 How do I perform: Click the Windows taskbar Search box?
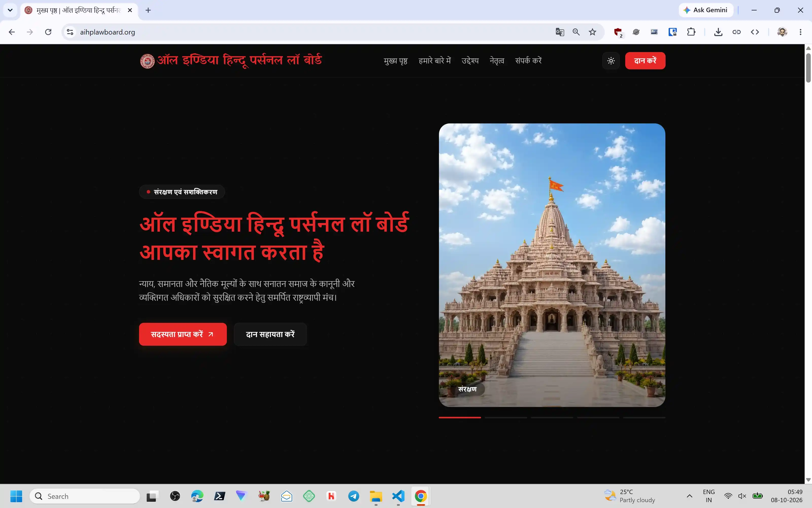tap(84, 496)
